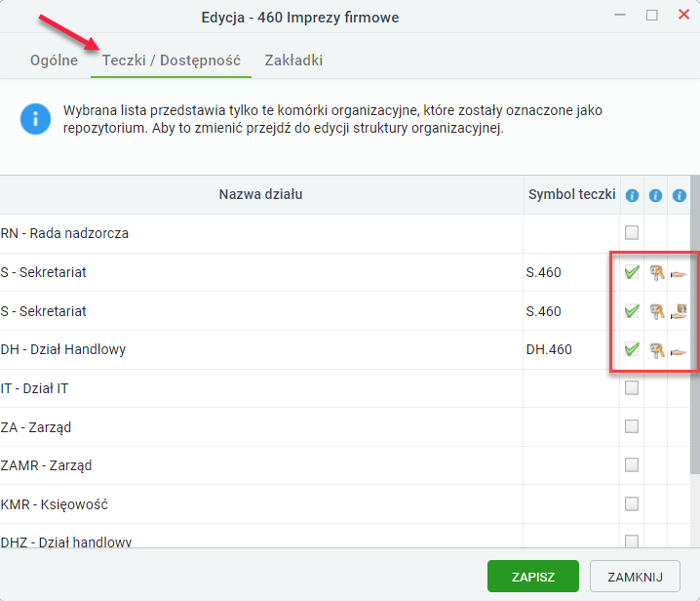This screenshot has height=601, width=700.
Task: Click the ZAMKNIJ button
Action: [x=635, y=577]
